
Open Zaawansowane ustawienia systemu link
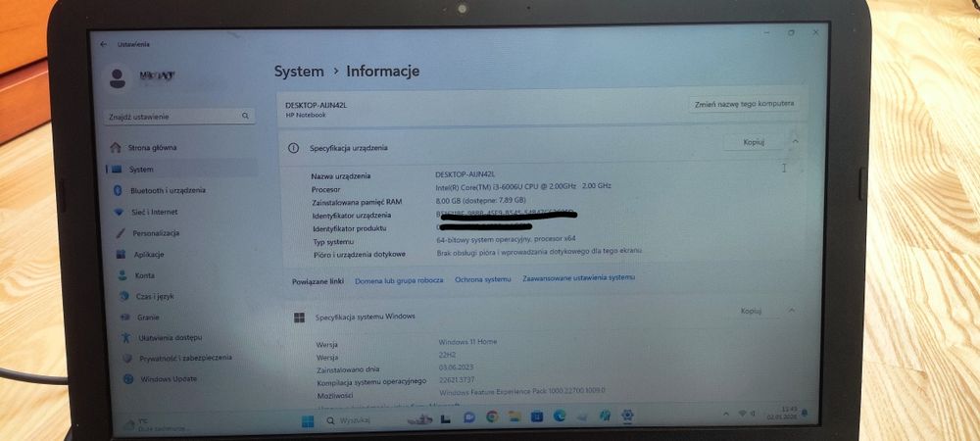pyautogui.click(x=579, y=277)
